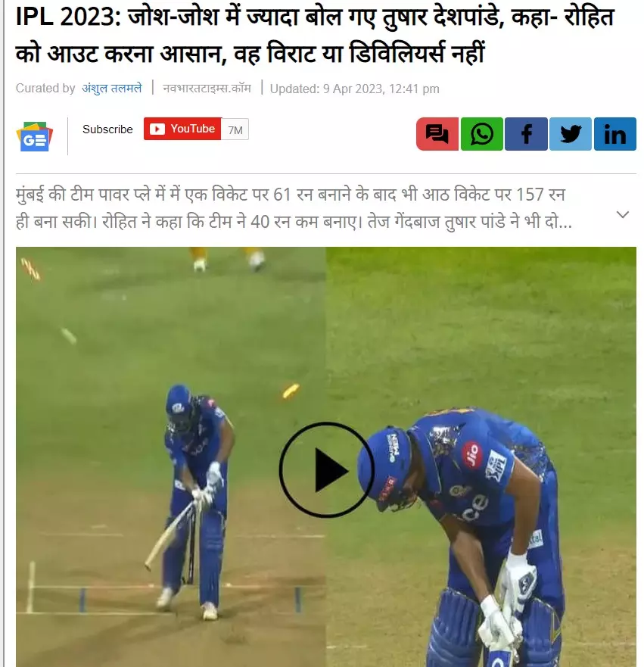Click the IPL 2023 article headline
Image resolution: width=644 pixels, height=667 pixels.
[315, 36]
